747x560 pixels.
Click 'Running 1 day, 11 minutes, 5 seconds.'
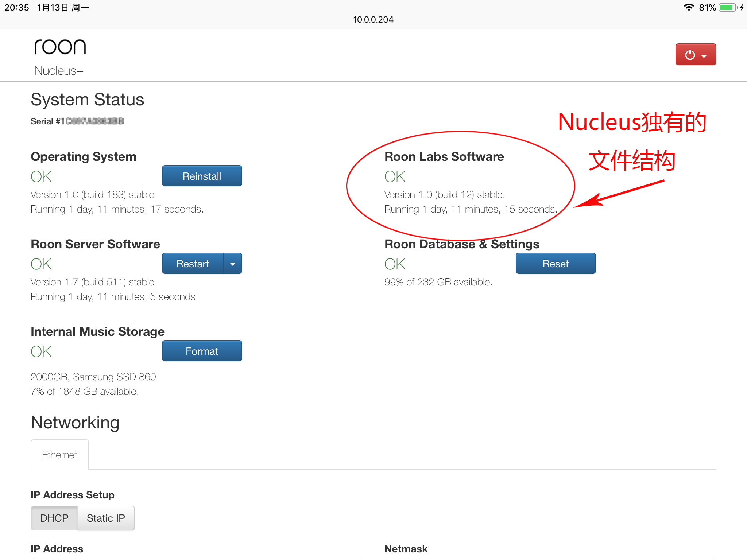[114, 297]
